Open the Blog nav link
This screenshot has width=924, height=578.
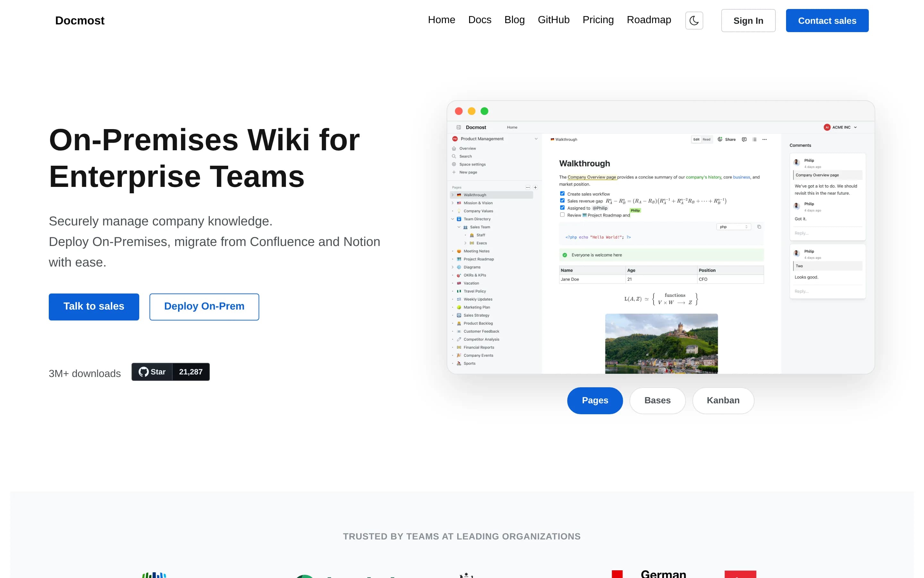514,20
